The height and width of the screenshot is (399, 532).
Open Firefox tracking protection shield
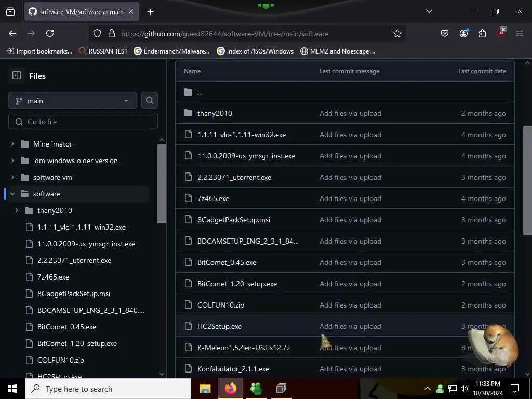pos(97,33)
